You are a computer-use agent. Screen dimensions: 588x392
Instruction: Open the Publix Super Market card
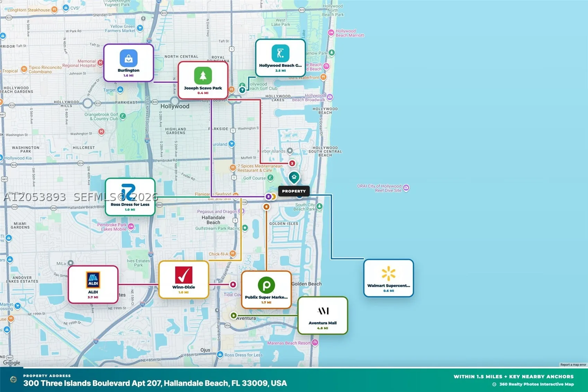(266, 290)
